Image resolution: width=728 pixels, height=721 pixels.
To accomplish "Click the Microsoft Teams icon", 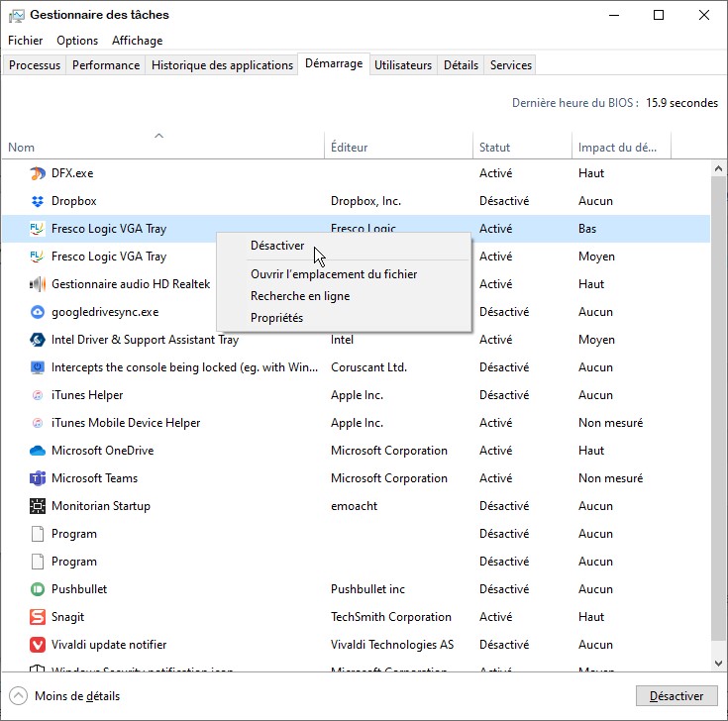I will tap(38, 478).
